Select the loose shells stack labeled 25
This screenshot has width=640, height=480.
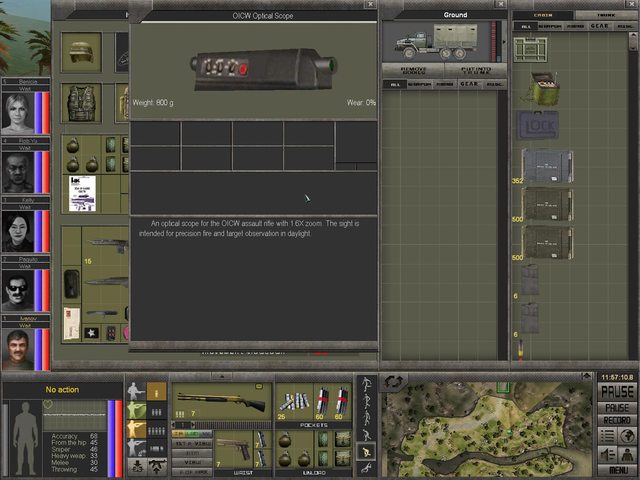293,402
